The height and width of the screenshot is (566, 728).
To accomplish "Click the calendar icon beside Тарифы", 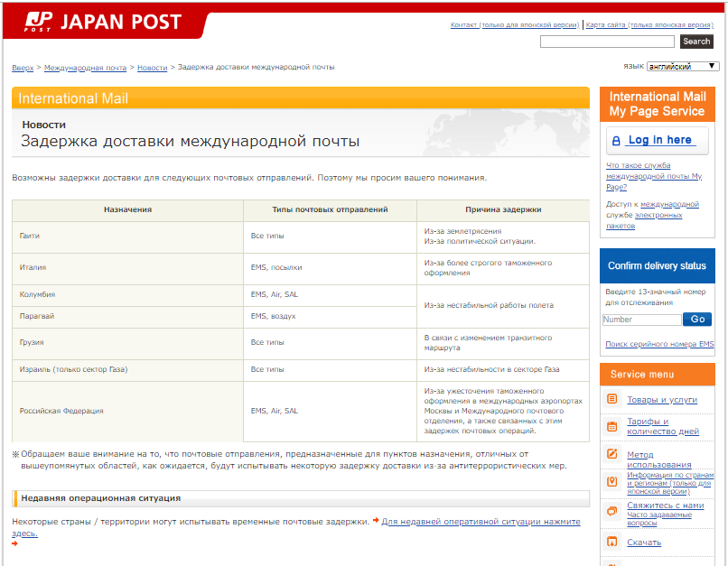I will (612, 426).
